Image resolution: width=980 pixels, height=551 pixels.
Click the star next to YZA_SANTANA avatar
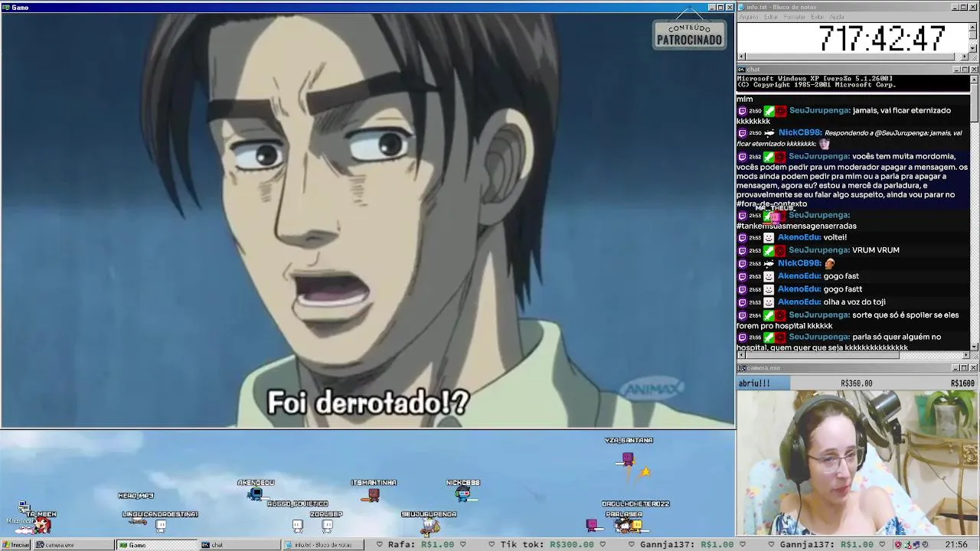point(645,472)
